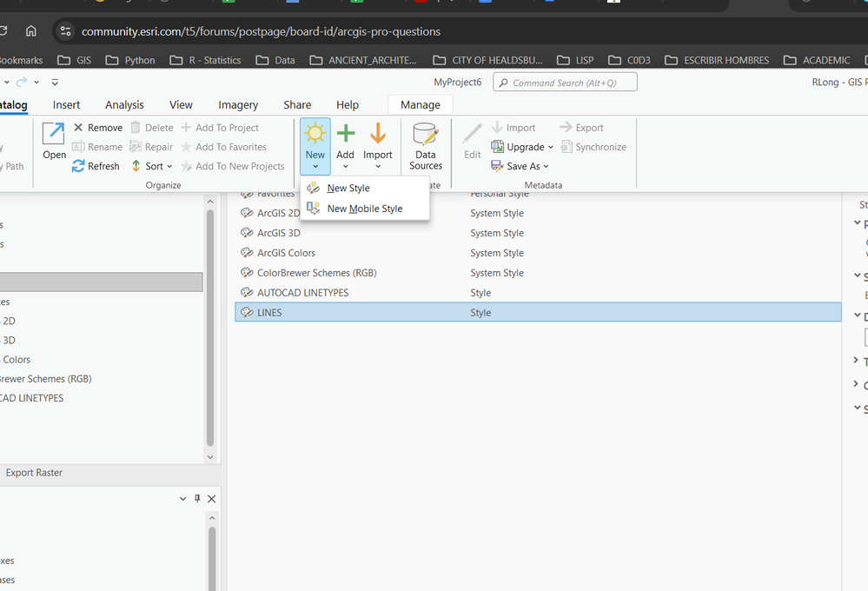The height and width of the screenshot is (591, 868).
Task: Open Data Sources
Action: pyautogui.click(x=426, y=147)
